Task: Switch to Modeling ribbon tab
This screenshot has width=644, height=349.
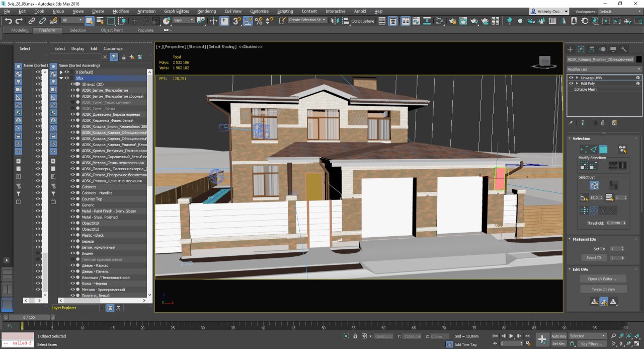Action: pos(20,30)
